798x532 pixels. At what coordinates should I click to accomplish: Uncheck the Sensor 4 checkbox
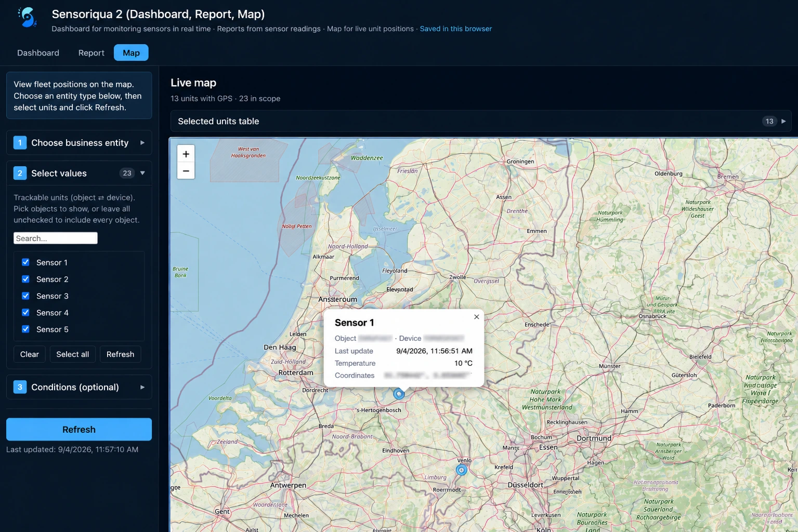pyautogui.click(x=25, y=312)
